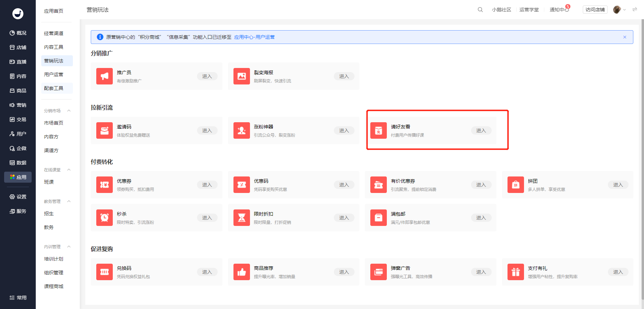This screenshot has height=309, width=644.
Task: Collapse the 在线课堂 sidebar group
Action: click(69, 170)
